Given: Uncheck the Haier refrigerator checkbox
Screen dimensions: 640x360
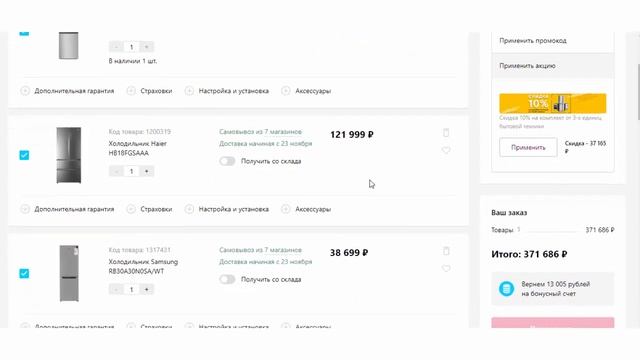Looking at the screenshot, I should point(24,155).
